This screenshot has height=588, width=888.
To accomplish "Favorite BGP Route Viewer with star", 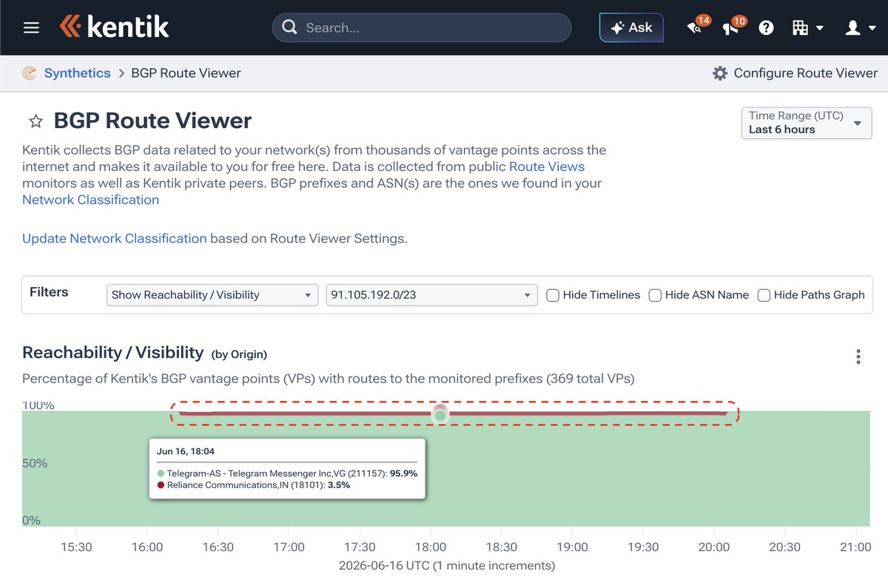I will [x=35, y=121].
